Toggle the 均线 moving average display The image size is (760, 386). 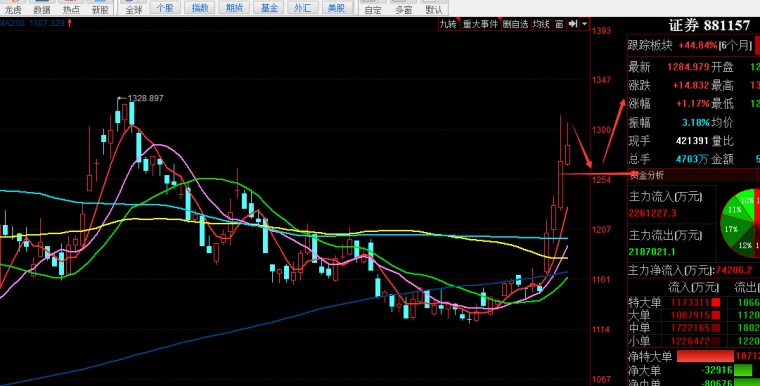pyautogui.click(x=541, y=24)
